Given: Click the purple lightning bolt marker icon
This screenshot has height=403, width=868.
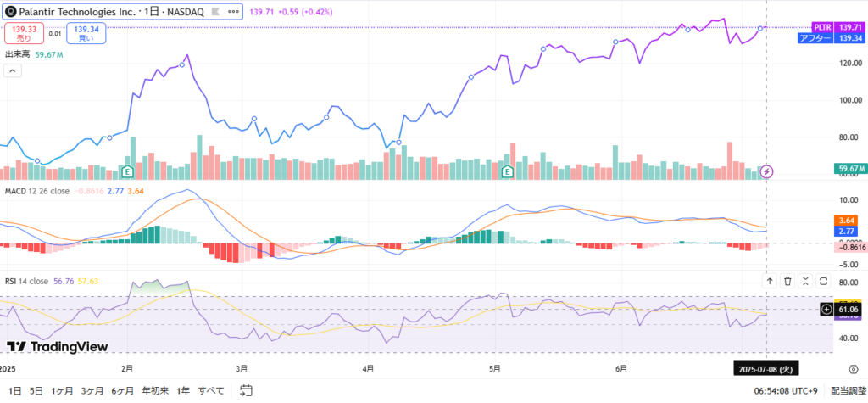Looking at the screenshot, I should point(766,171).
